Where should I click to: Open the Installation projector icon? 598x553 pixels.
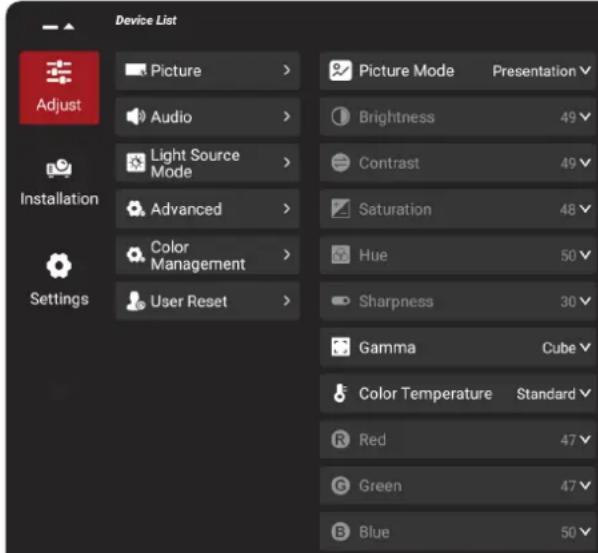tap(59, 168)
